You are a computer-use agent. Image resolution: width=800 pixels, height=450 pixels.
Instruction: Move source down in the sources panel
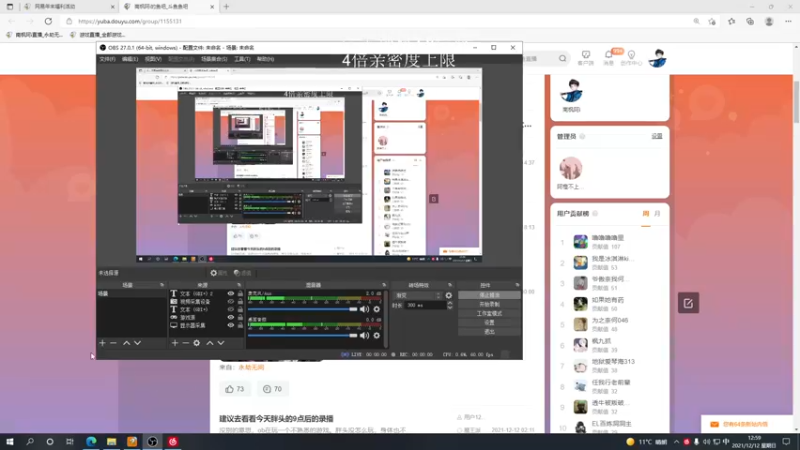click(x=221, y=343)
